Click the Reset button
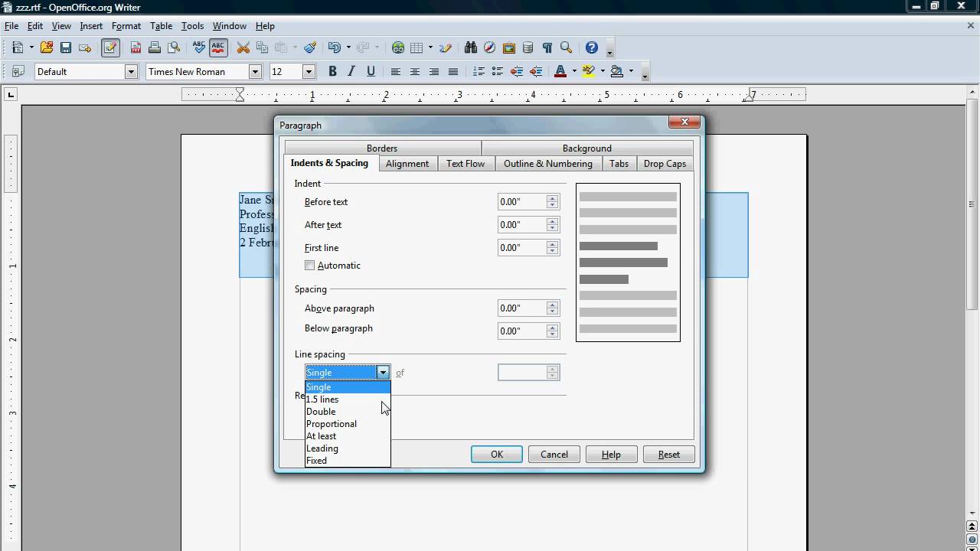980x551 pixels. 668,455
